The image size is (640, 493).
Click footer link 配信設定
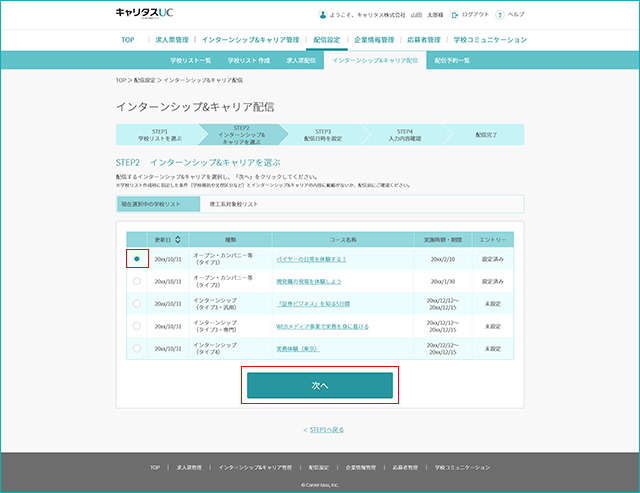(x=319, y=467)
